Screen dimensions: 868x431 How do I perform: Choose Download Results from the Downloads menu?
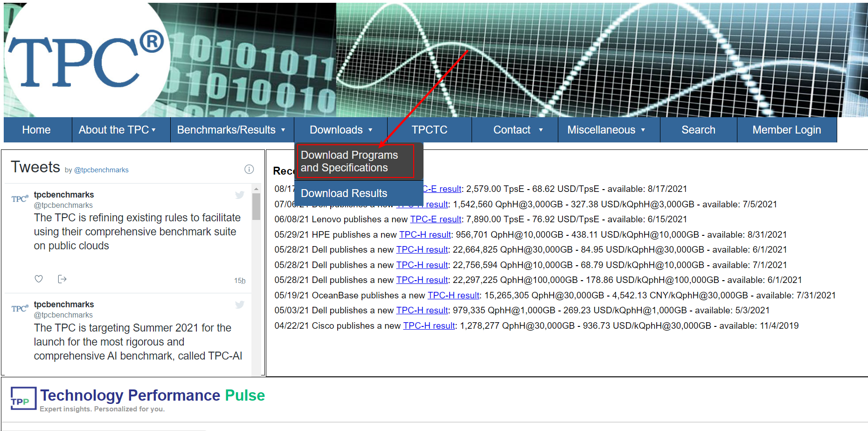pyautogui.click(x=344, y=193)
